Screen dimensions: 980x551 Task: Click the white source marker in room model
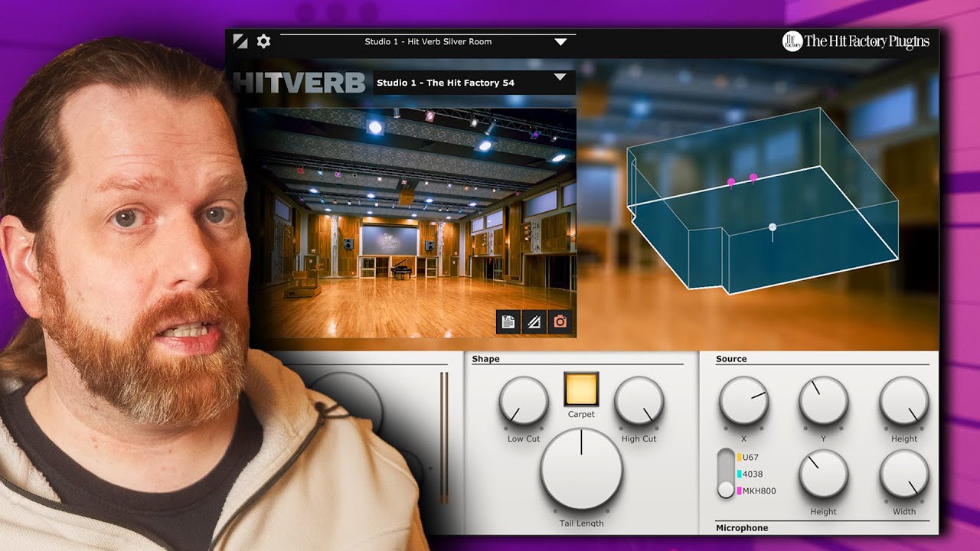[773, 227]
